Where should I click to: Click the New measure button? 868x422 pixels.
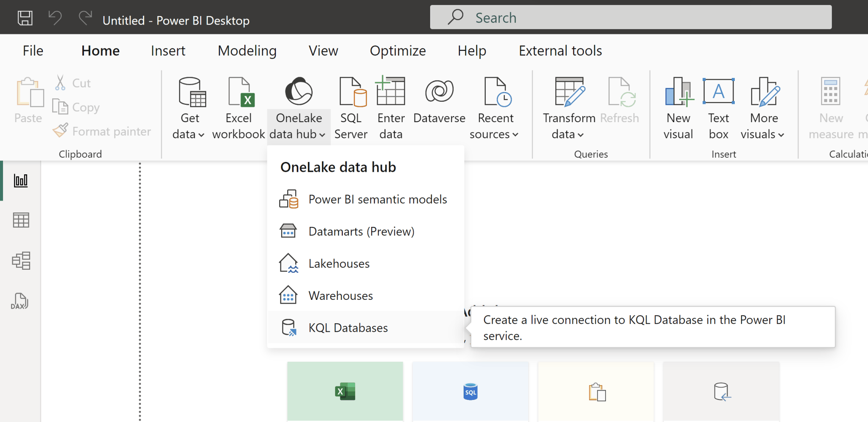[831, 108]
